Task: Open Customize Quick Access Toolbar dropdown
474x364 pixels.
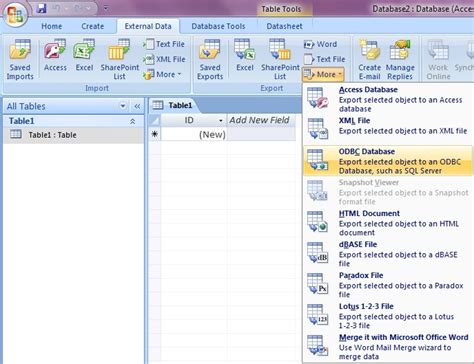Action: pyautogui.click(x=106, y=9)
